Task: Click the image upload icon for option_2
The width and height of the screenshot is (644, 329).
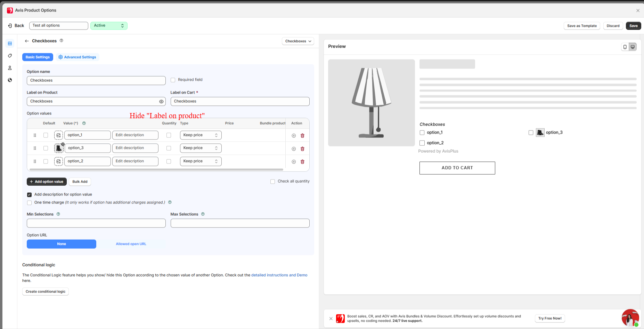Action: [58, 161]
